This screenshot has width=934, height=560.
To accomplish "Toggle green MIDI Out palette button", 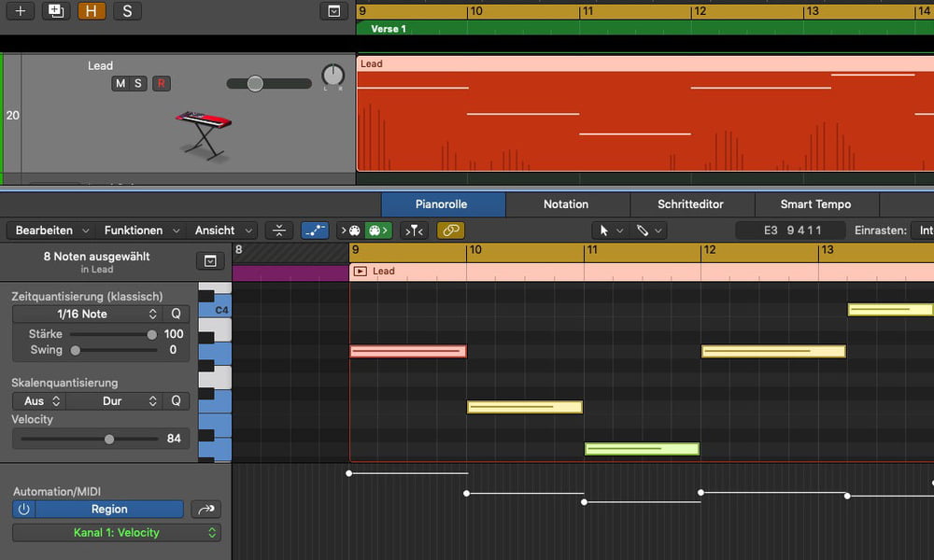I will point(378,231).
